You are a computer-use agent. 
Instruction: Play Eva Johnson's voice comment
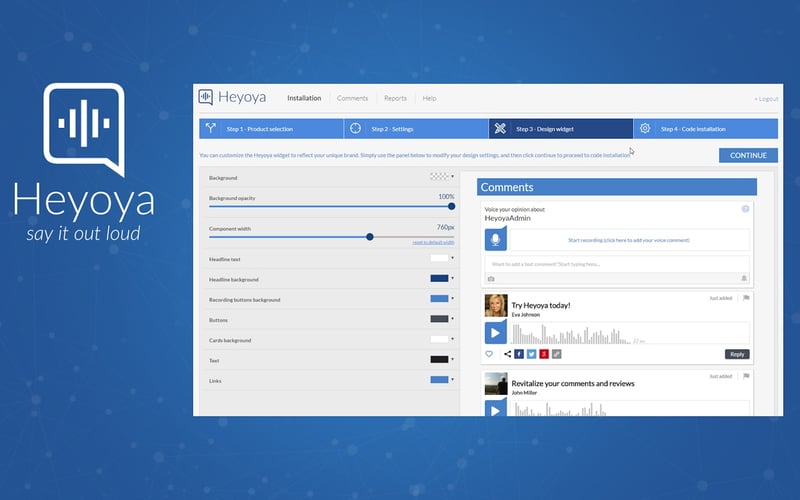(495, 333)
